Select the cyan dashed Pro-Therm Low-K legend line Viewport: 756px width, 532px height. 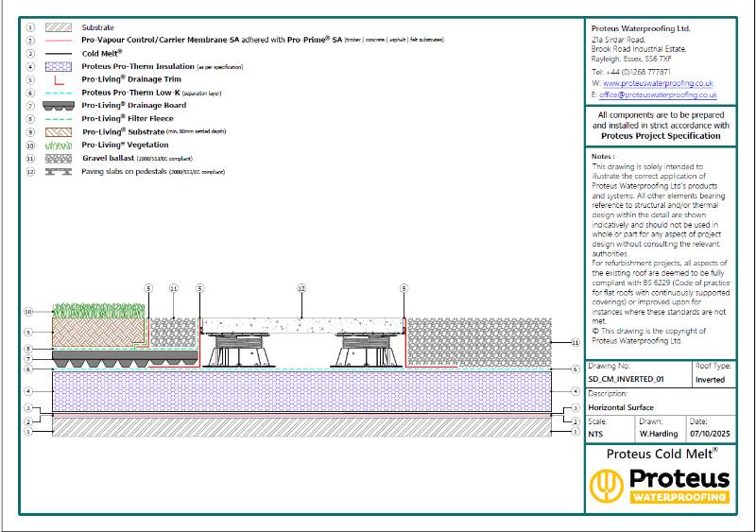point(60,94)
